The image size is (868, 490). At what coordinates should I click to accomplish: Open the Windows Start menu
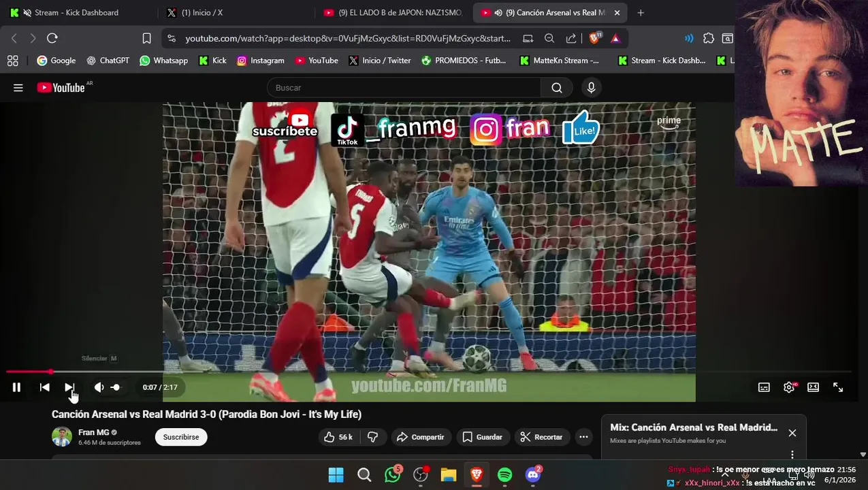(x=336, y=475)
